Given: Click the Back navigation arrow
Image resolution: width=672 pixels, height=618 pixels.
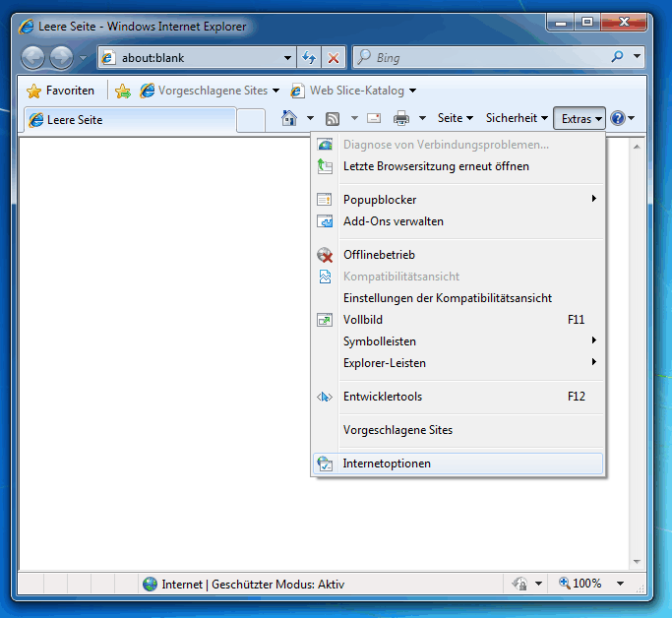Looking at the screenshot, I should pyautogui.click(x=32, y=58).
